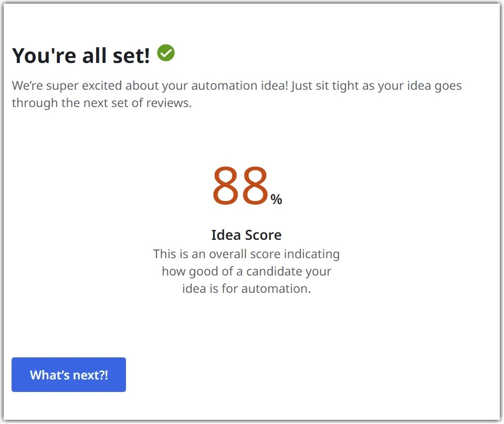Click the line "idea is for automation."
Image resolution: width=504 pixels, height=424 pixels.
[246, 289]
